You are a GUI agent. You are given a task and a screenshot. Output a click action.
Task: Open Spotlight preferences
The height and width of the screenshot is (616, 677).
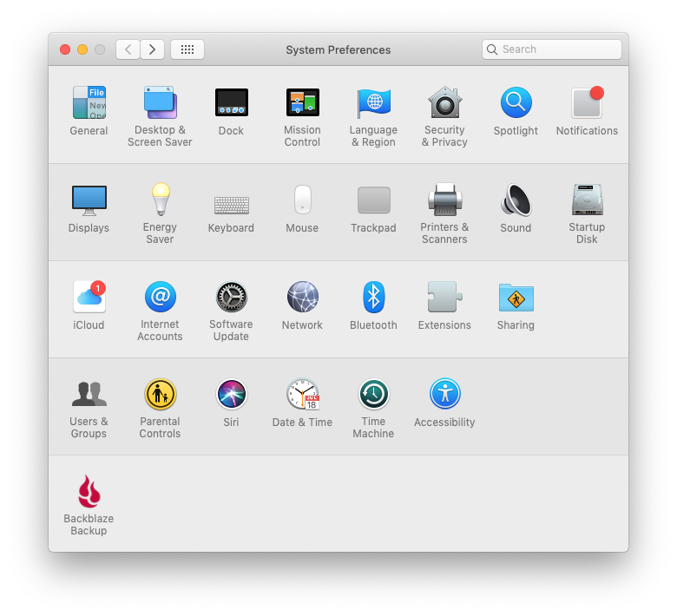516,103
